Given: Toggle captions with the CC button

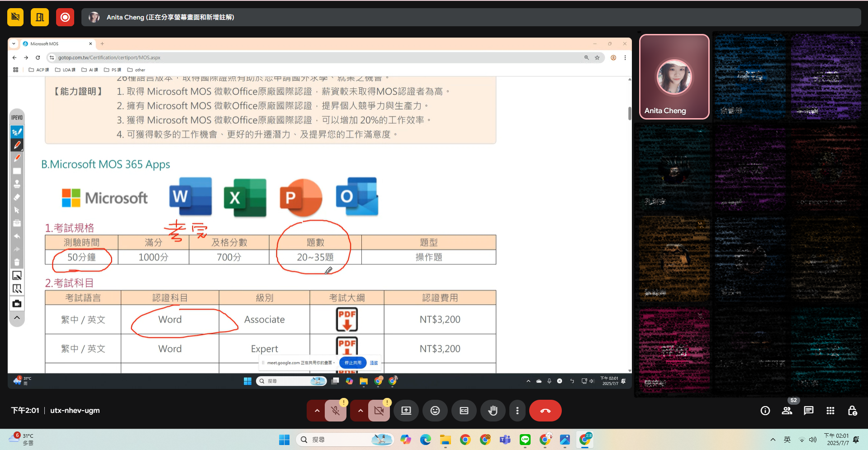Looking at the screenshot, I should 464,410.
